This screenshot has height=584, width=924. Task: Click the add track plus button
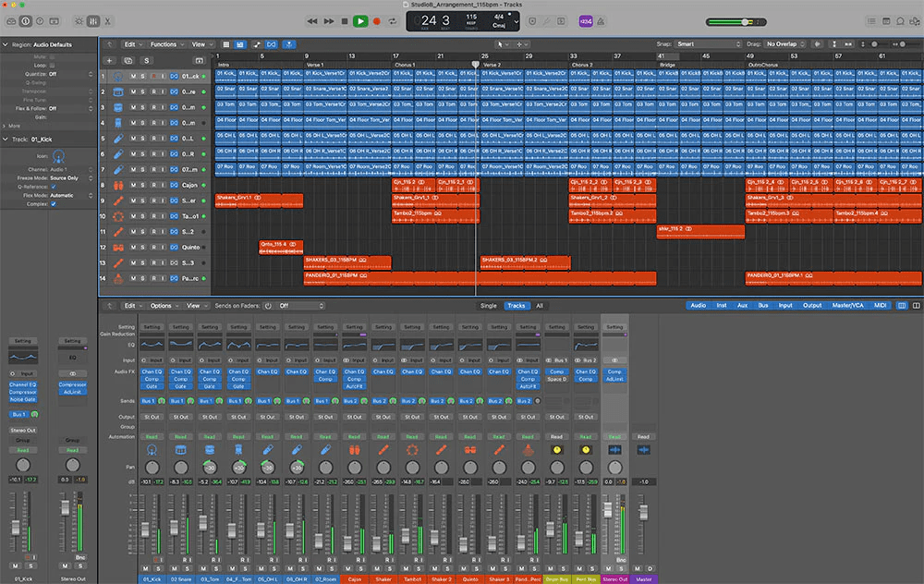(108, 60)
